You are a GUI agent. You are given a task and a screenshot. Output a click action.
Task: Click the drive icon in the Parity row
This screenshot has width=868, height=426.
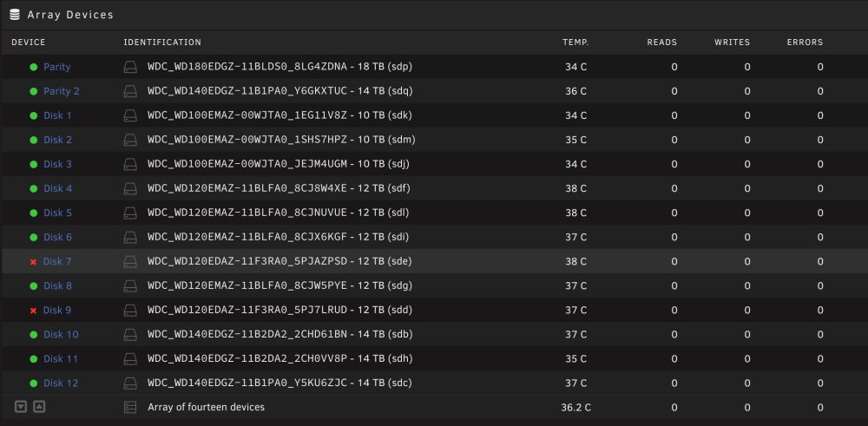[130, 67]
